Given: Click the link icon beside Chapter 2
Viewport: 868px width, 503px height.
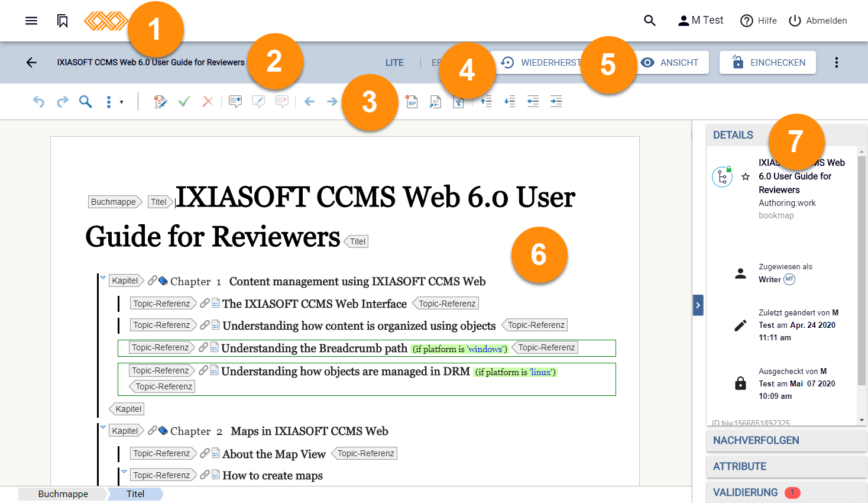Looking at the screenshot, I should (153, 431).
